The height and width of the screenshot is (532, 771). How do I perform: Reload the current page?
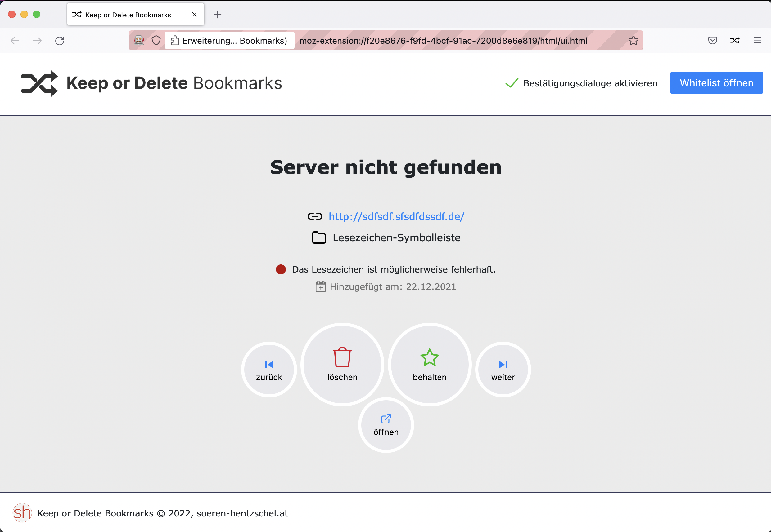(60, 41)
